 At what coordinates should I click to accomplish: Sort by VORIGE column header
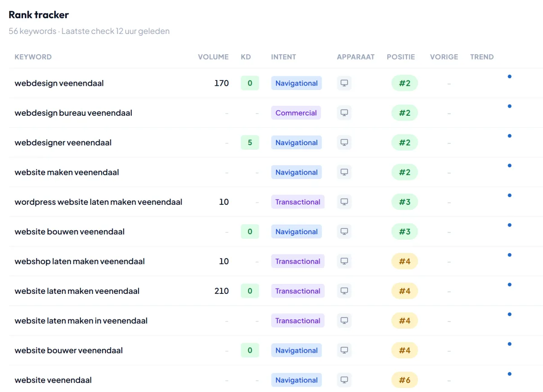[x=444, y=57]
